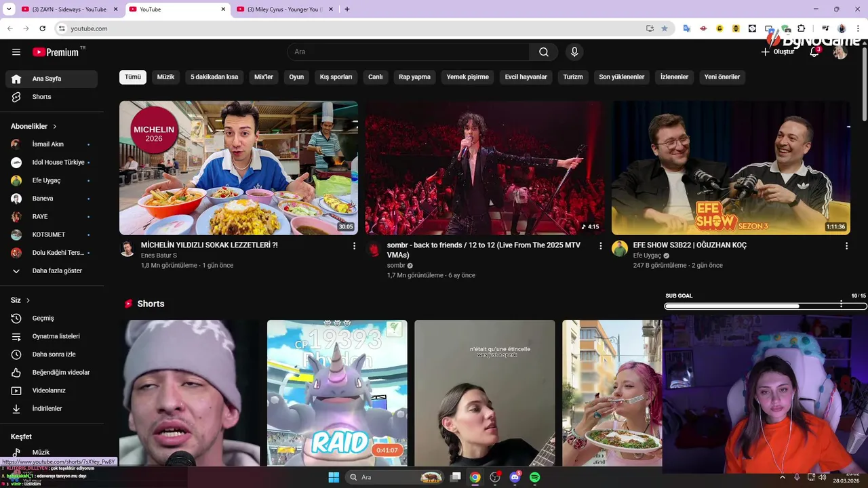
Task: Expand the Siz section chevron
Action: pyautogui.click(x=28, y=300)
